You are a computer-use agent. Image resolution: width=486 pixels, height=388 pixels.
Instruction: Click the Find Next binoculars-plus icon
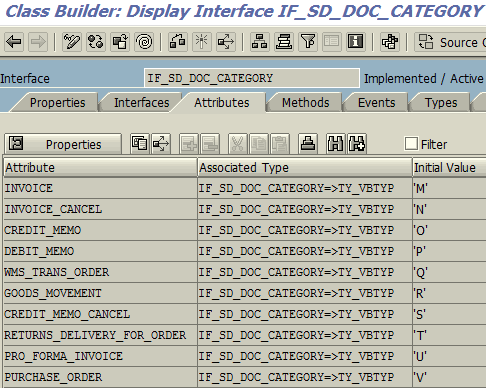[357, 144]
